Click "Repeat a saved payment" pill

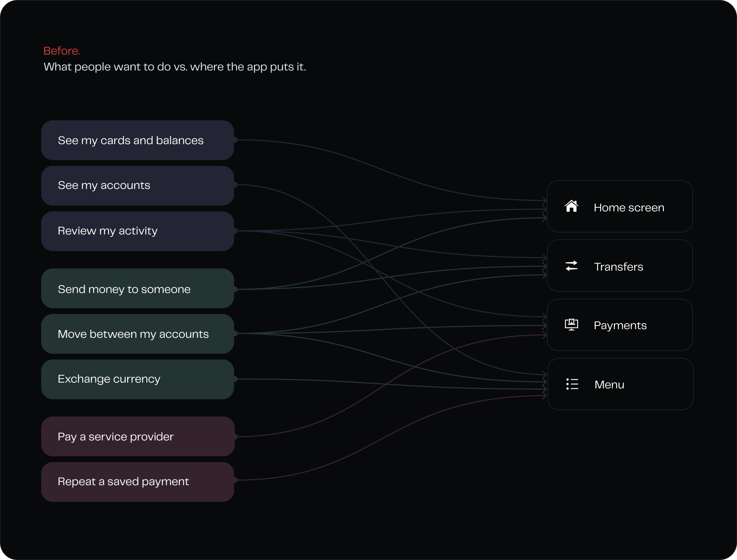(x=138, y=482)
